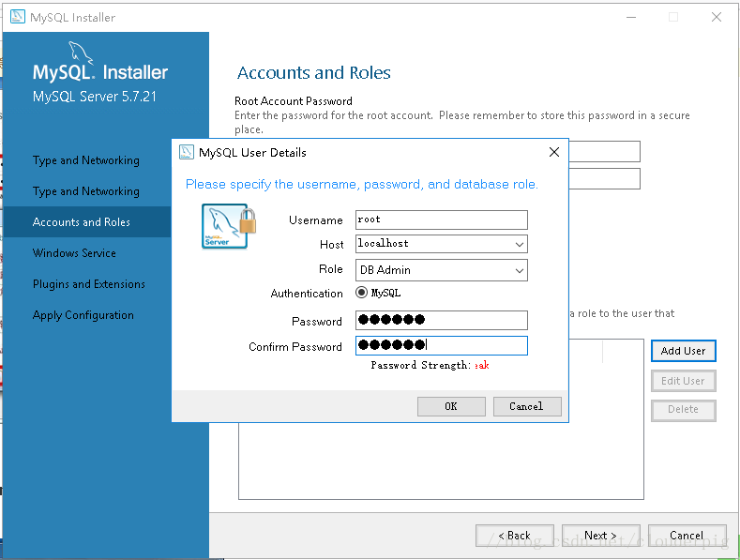
Task: Close the MySQL User Details dialog
Action: (x=554, y=152)
